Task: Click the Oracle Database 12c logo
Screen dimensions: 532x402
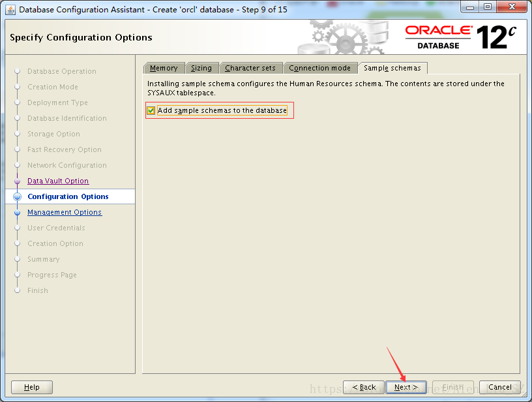Action: (461, 37)
